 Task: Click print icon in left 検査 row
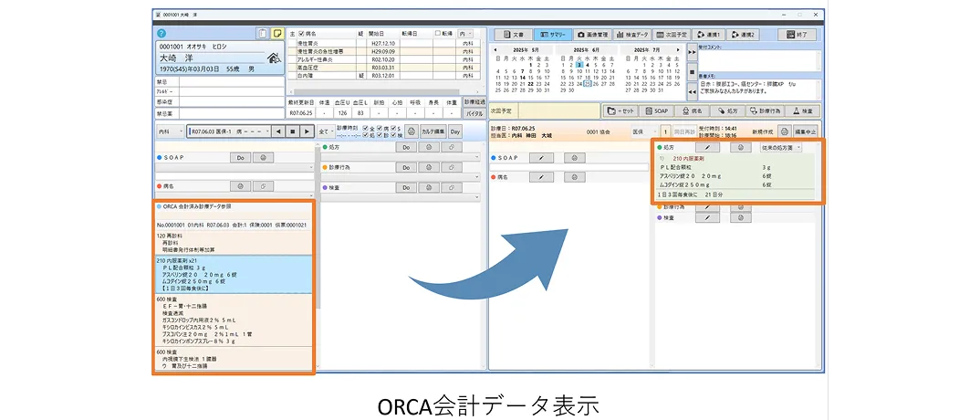pyautogui.click(x=428, y=187)
